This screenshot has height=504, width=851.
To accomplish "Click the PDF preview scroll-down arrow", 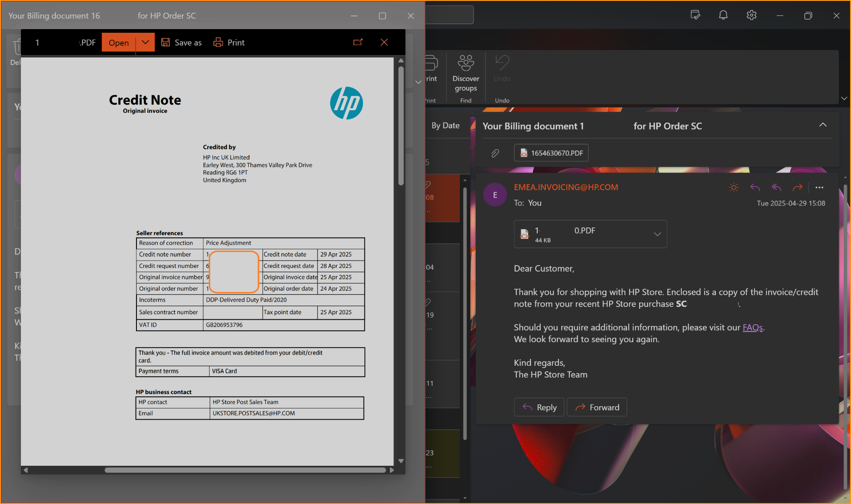I will coord(401,461).
